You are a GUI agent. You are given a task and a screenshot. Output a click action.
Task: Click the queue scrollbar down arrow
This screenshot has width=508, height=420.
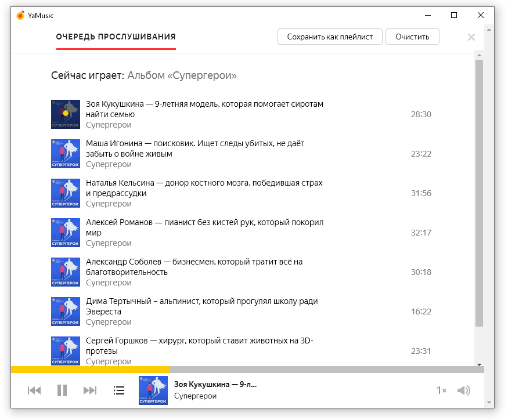coord(479,365)
